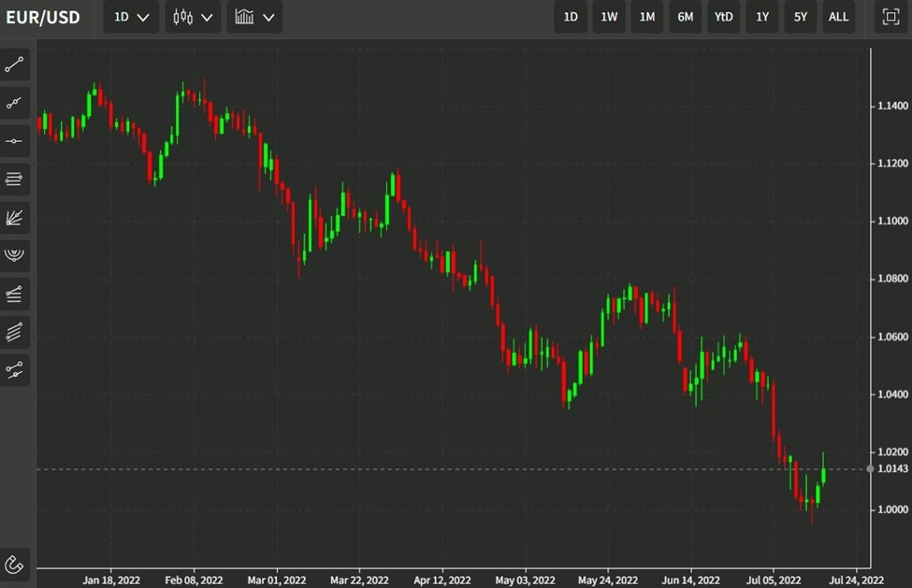This screenshot has width=912, height=588.
Task: Select the 6M timeframe button
Action: (685, 16)
